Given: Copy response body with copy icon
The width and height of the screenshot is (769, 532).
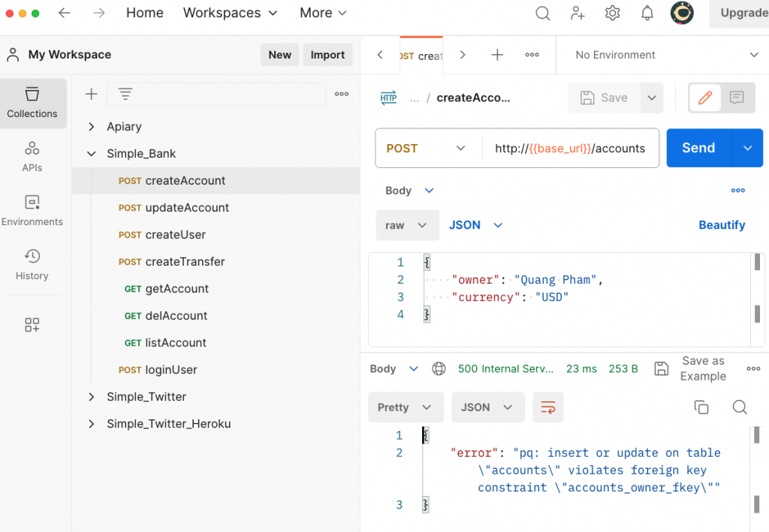Looking at the screenshot, I should (x=701, y=407).
